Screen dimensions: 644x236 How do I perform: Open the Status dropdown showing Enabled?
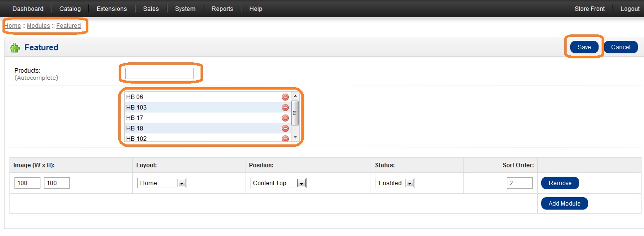(x=395, y=183)
